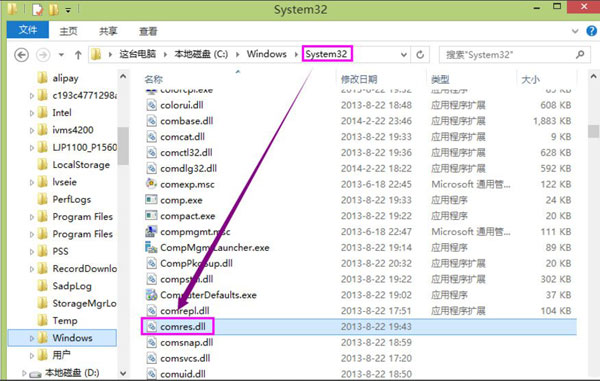Switch to the 共享 ribbon tab
Viewport: 600px width, 381px height.
pyautogui.click(x=108, y=31)
